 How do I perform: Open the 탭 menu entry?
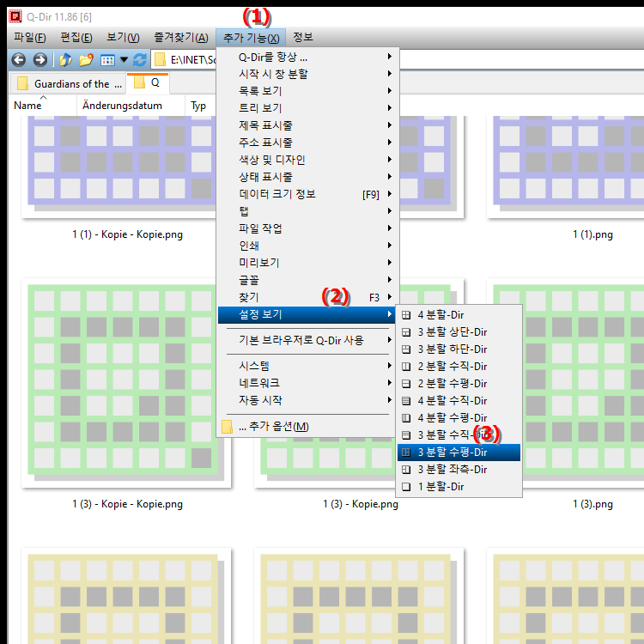[x=307, y=211]
